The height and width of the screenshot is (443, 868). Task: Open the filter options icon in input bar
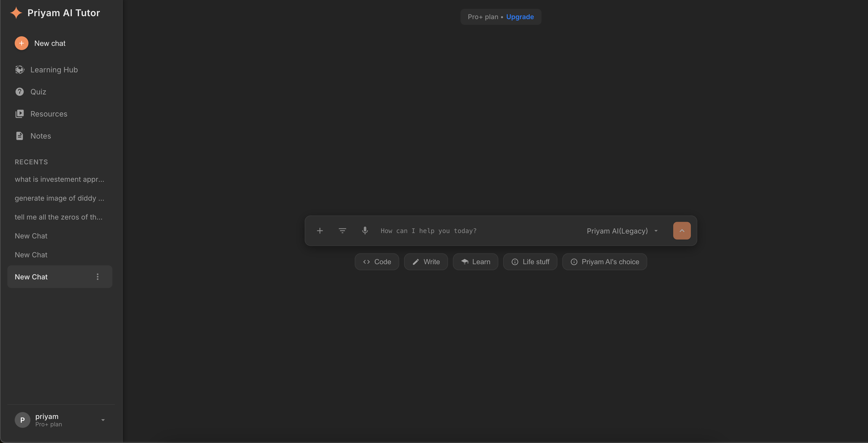[x=342, y=231]
